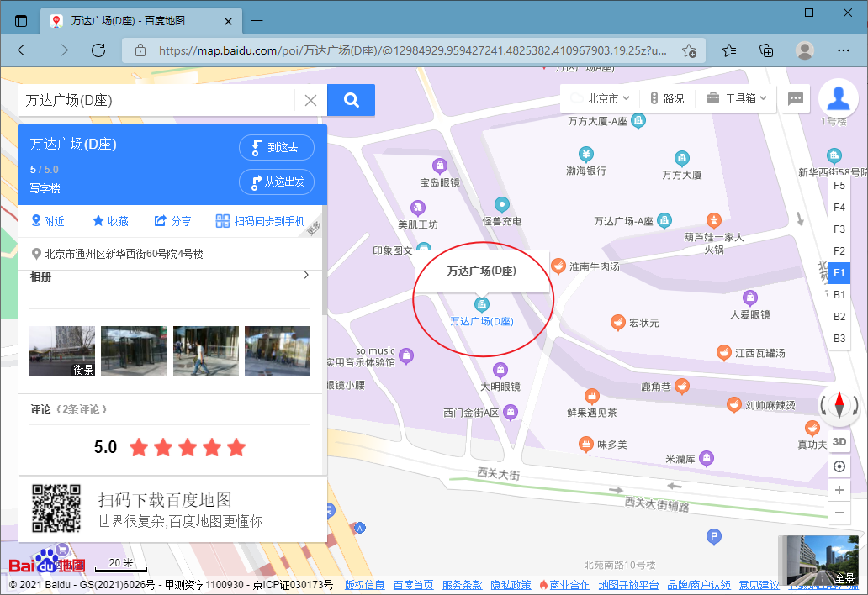Open browser collections icon
The image size is (868, 595).
tap(766, 50)
